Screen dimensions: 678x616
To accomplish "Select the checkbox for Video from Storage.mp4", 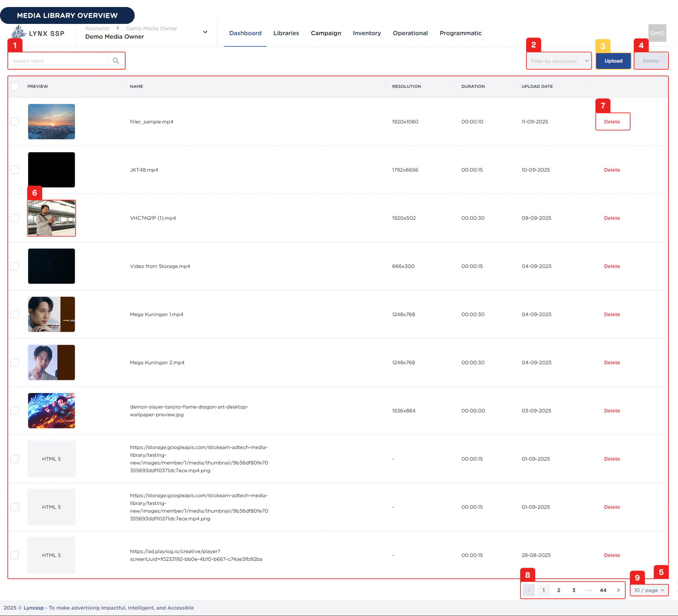I will [x=15, y=266].
